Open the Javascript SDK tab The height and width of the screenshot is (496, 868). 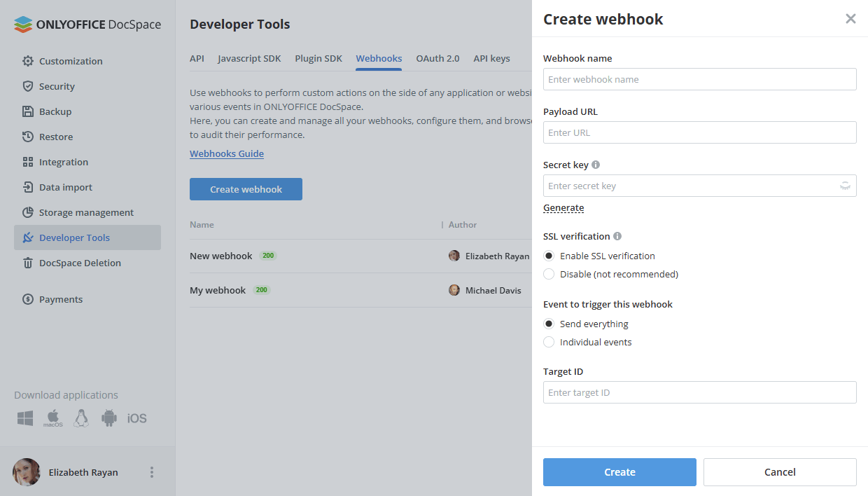click(249, 59)
